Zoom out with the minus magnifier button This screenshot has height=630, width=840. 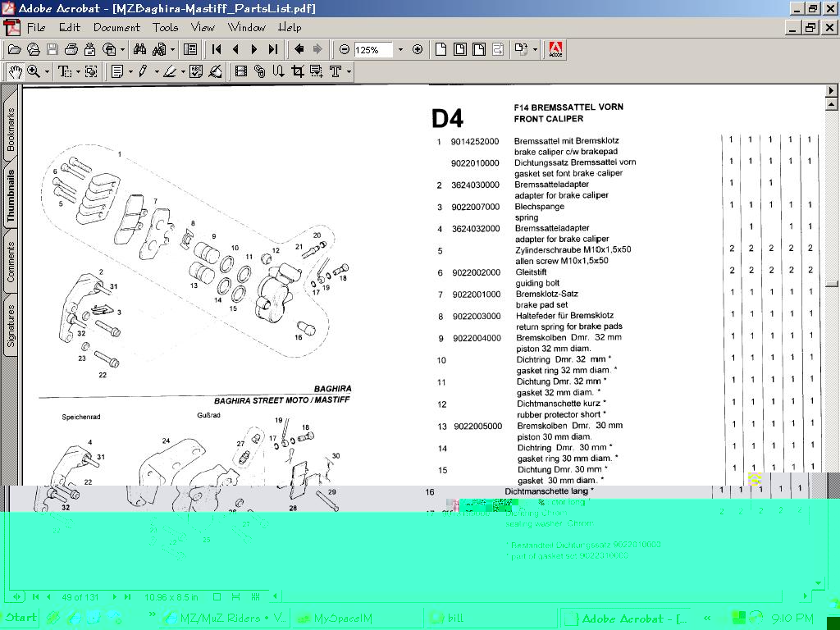(345, 50)
